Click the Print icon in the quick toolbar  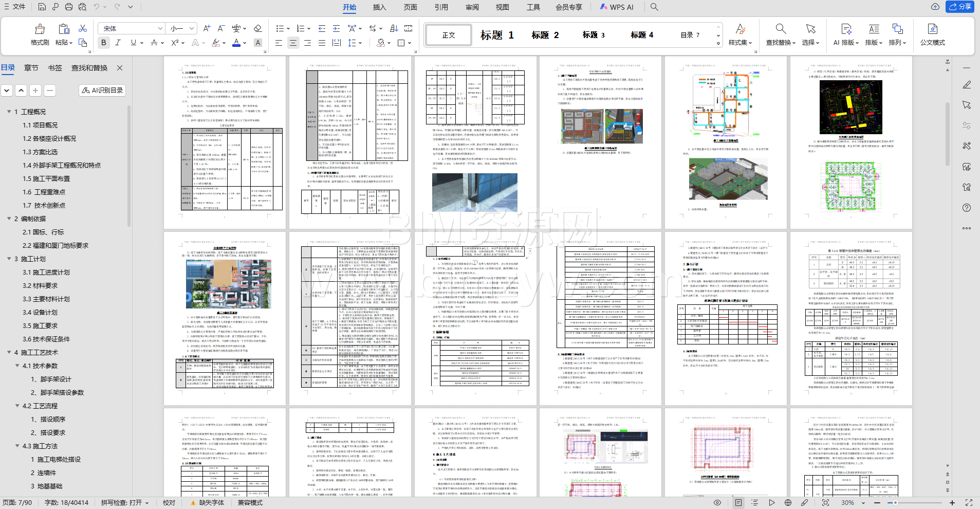coord(69,7)
